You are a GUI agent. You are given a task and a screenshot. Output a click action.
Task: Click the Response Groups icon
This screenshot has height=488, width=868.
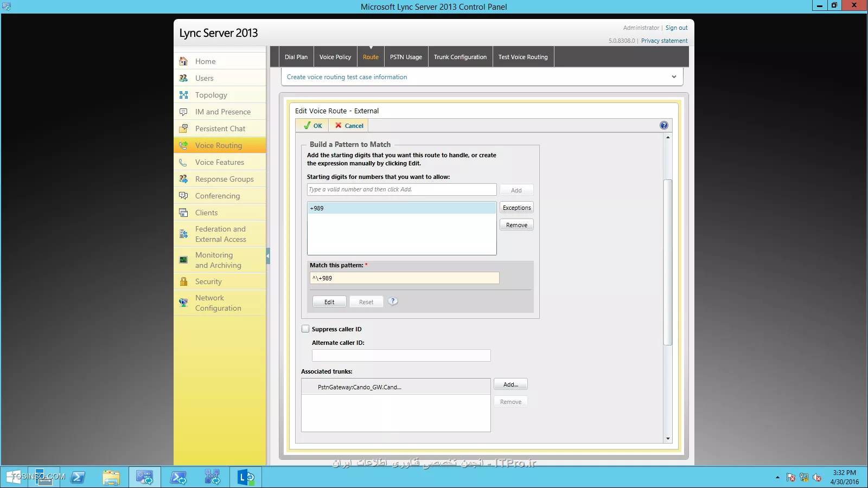(183, 179)
